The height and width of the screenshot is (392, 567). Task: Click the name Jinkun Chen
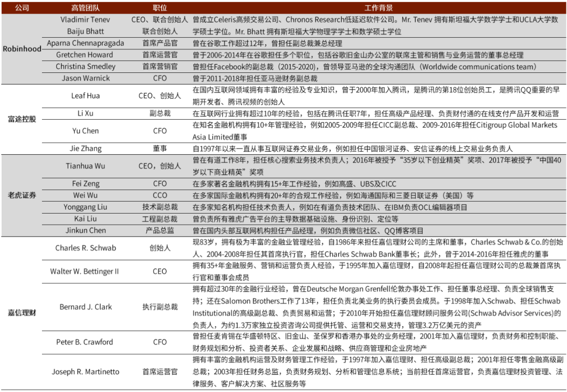pyautogui.click(x=86, y=230)
